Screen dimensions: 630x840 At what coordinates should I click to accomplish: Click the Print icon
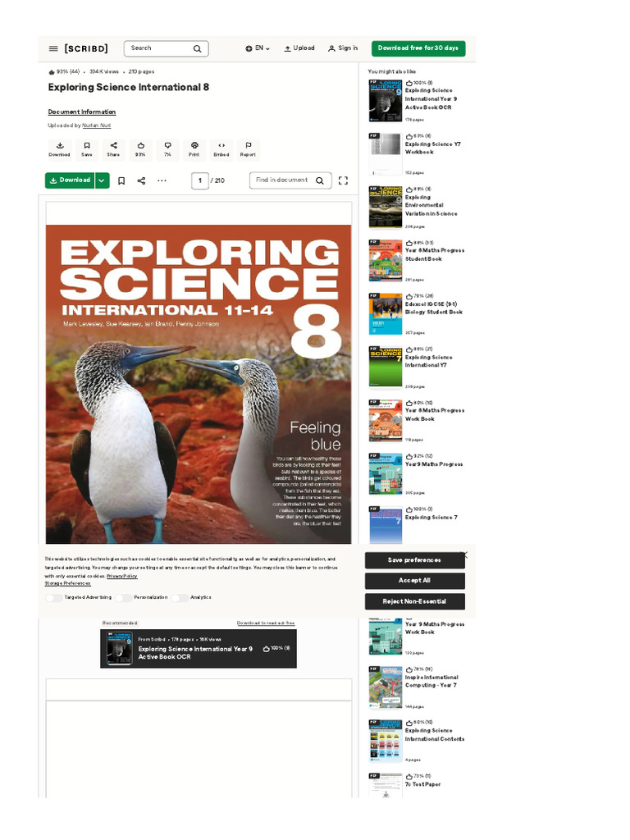tap(194, 149)
